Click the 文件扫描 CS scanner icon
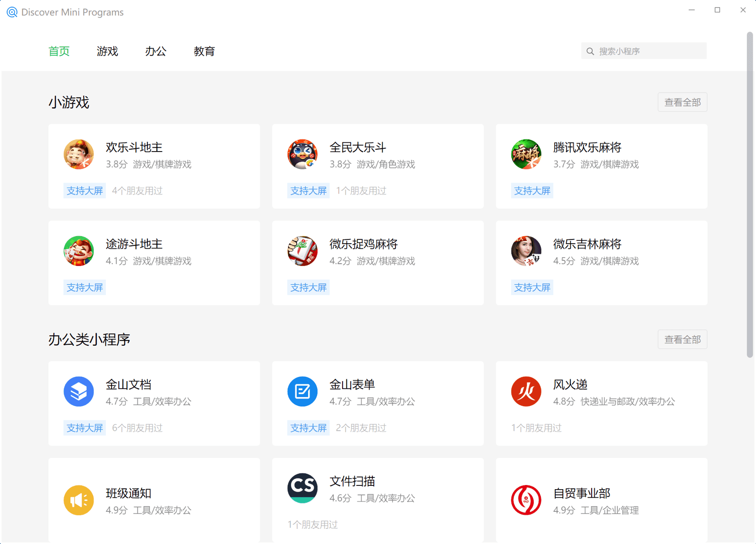The width and height of the screenshot is (756, 544). 302,488
